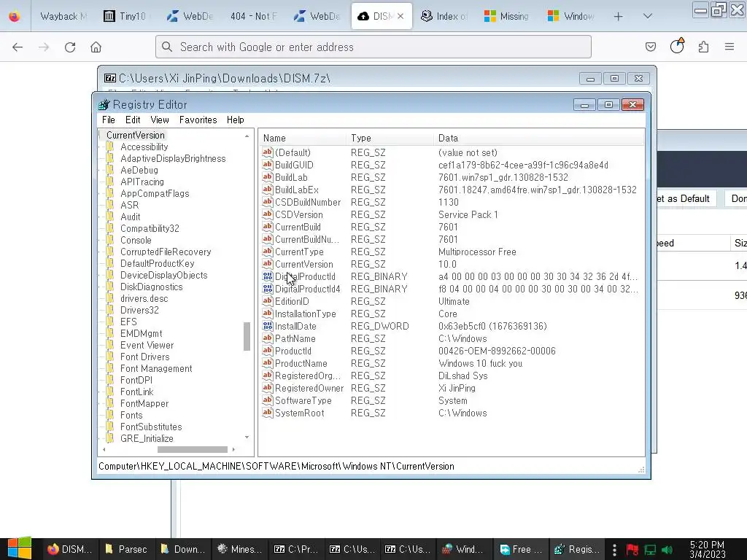Switch to the Tiny10 tab
747x560 pixels.
(125, 16)
